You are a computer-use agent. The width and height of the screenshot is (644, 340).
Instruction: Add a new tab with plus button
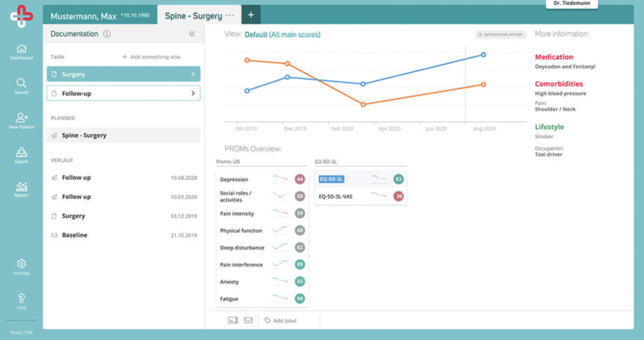pos(251,15)
